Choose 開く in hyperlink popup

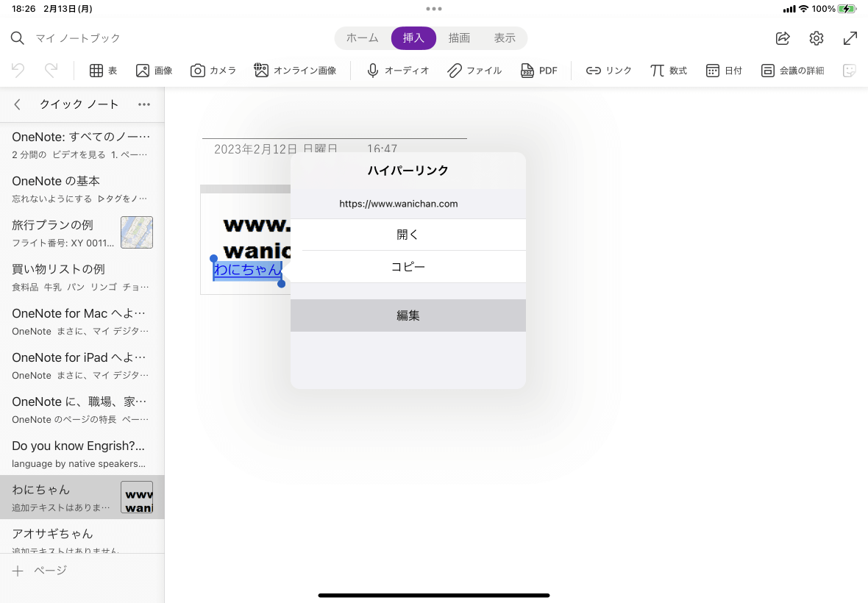[x=408, y=235]
